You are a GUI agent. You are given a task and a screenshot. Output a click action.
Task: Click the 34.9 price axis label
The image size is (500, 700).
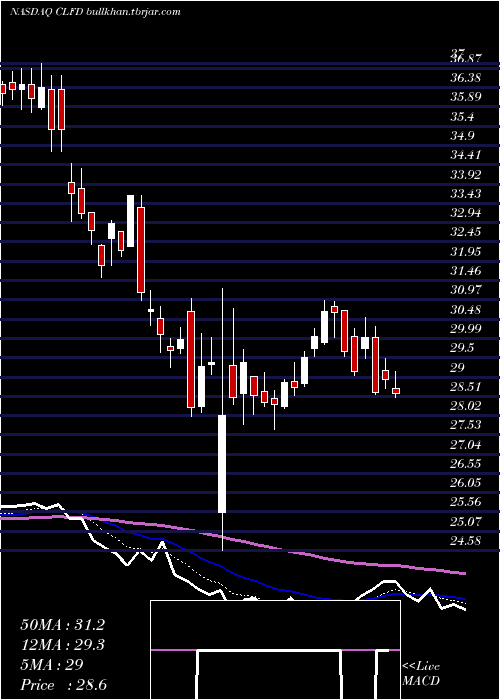tap(462, 136)
